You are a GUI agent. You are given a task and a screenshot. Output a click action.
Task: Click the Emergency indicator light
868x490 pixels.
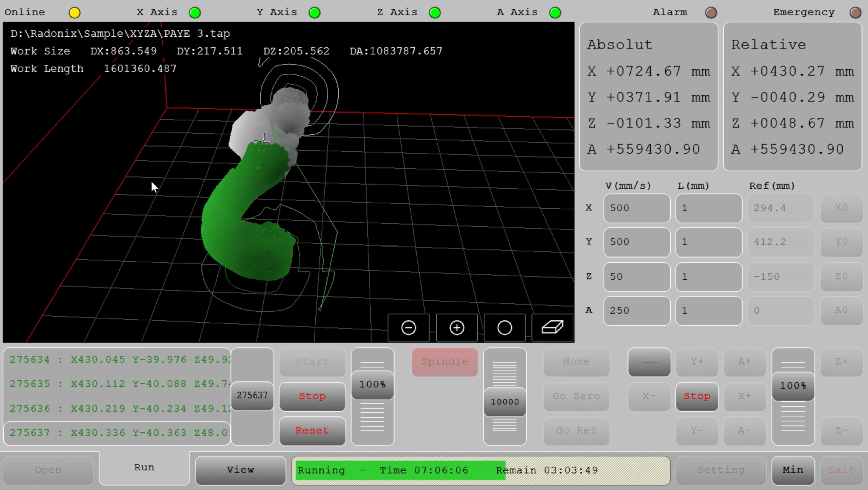855,13
